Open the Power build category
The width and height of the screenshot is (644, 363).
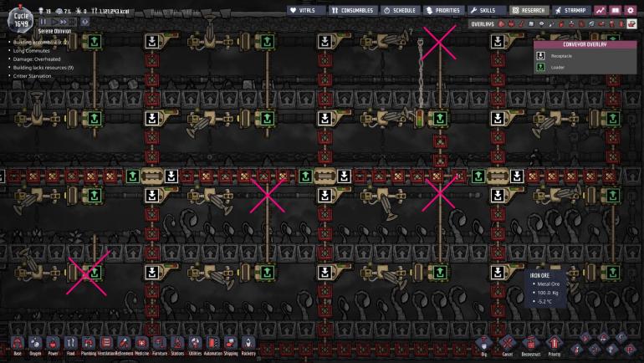53,345
